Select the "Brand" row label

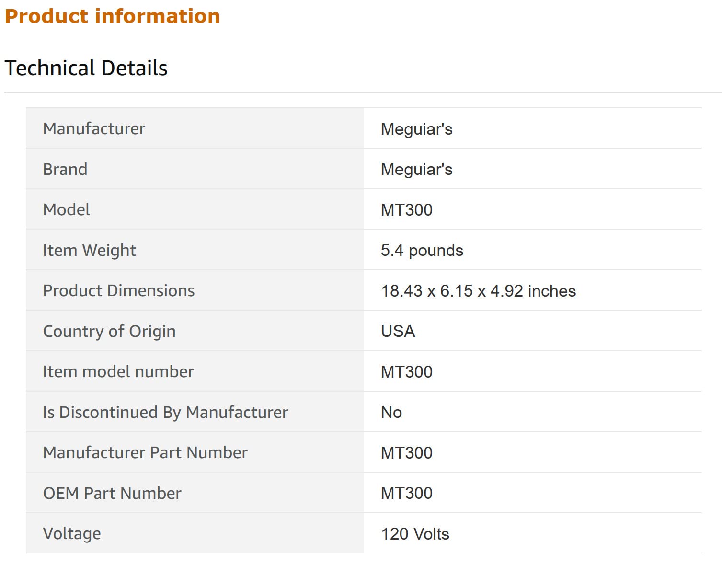point(65,169)
